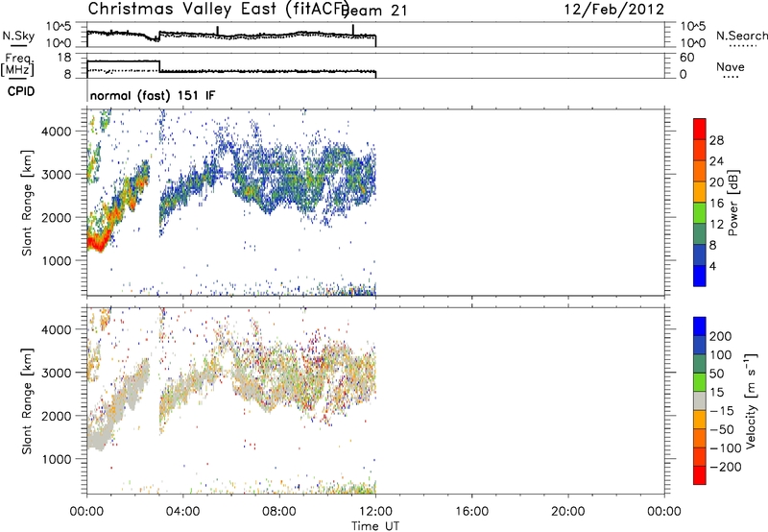
Task: Click the '16:00' time tick label
Action: [471, 512]
